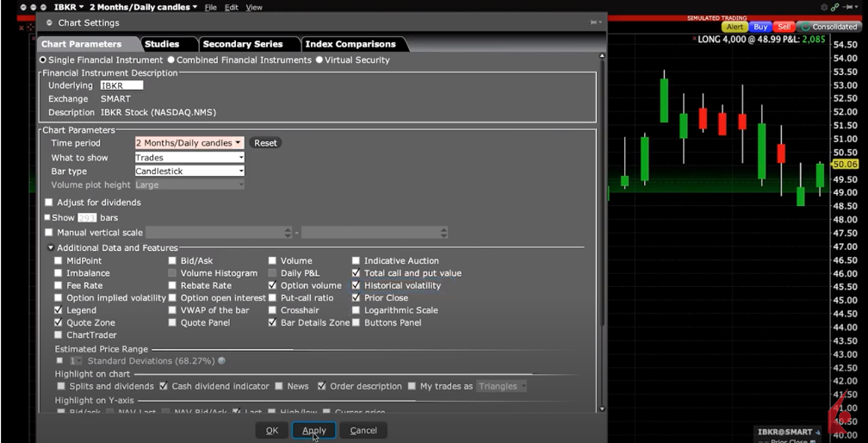This screenshot has height=443, width=868.
Task: Collapse the Additional Data and Features section
Action: tap(51, 248)
